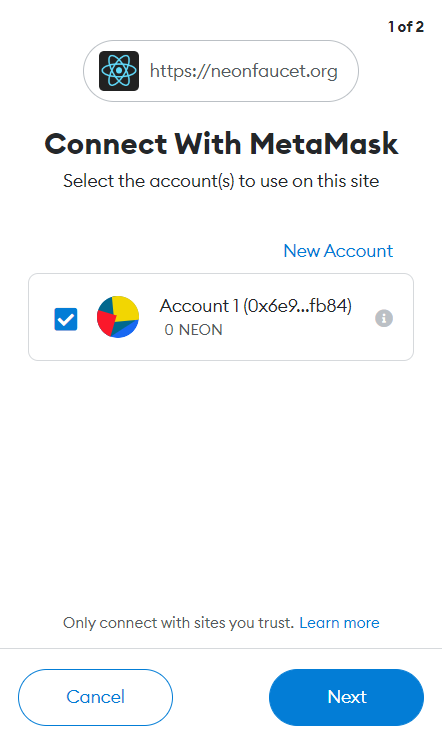Click the React atom site icon
The image size is (442, 745).
119,71
